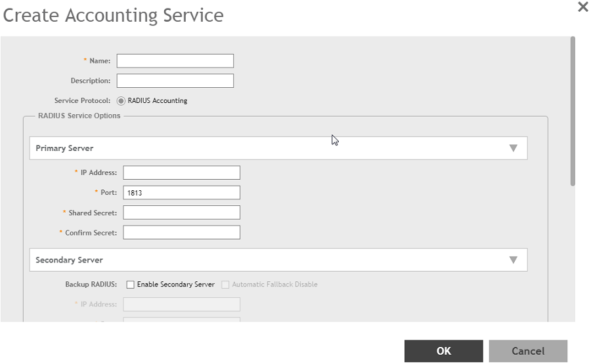The width and height of the screenshot is (591, 364).
Task: Click the secondary server IP Address field
Action: (x=181, y=304)
